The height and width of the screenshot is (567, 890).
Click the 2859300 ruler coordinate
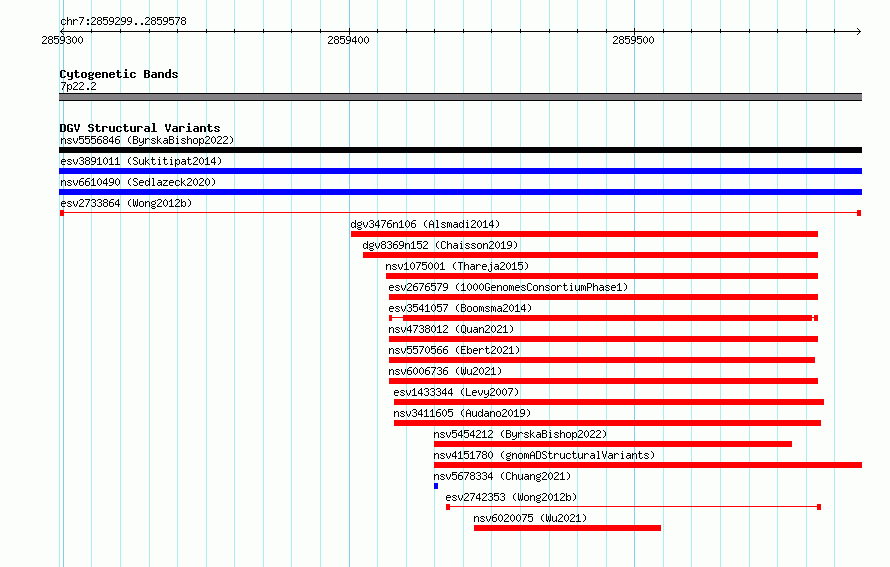coord(62,40)
